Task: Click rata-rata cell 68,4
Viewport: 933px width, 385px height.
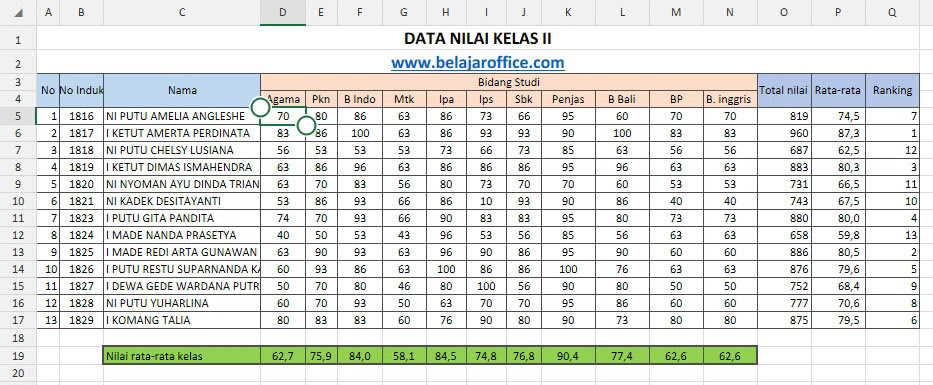Action: coord(838,286)
